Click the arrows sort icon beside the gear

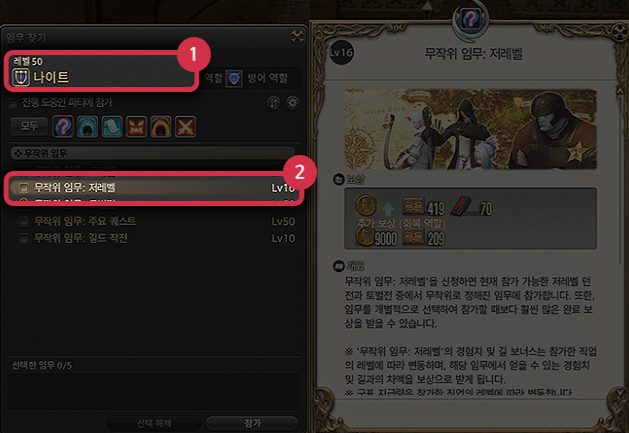274,103
